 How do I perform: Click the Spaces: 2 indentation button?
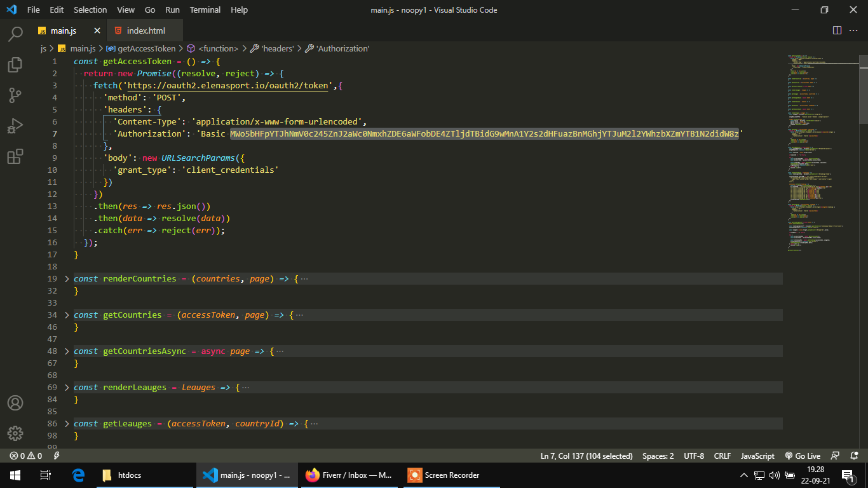(658, 456)
